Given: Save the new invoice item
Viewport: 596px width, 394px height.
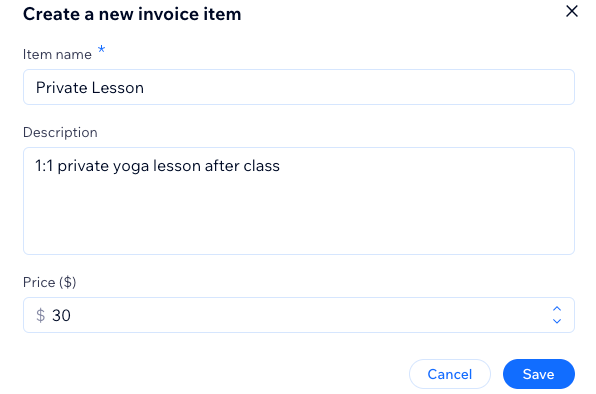Looking at the screenshot, I should [x=539, y=374].
